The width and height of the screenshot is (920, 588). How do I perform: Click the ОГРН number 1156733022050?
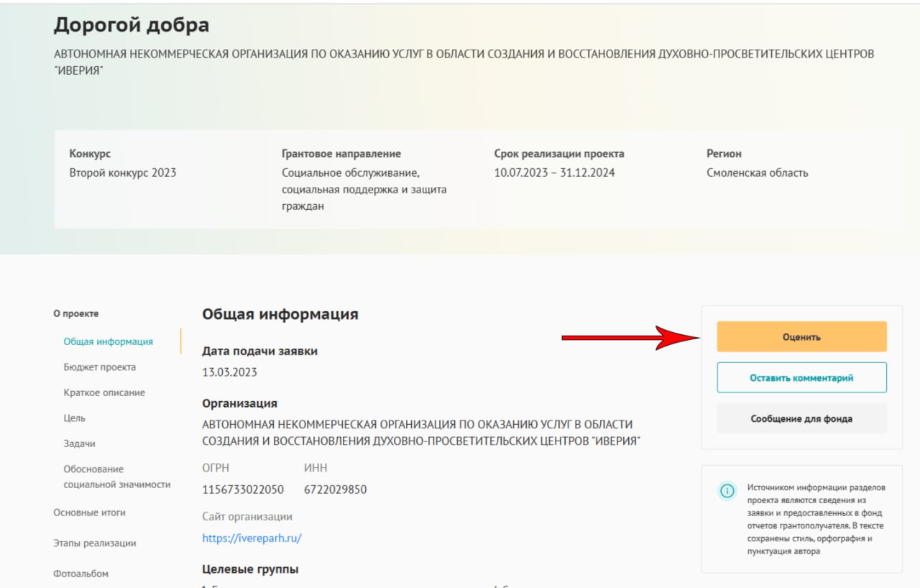coord(243,490)
